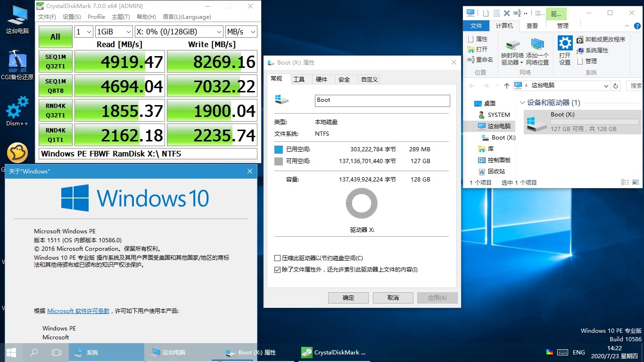Uncheck the index file contents checkbox
644x362 pixels.
[277, 270]
